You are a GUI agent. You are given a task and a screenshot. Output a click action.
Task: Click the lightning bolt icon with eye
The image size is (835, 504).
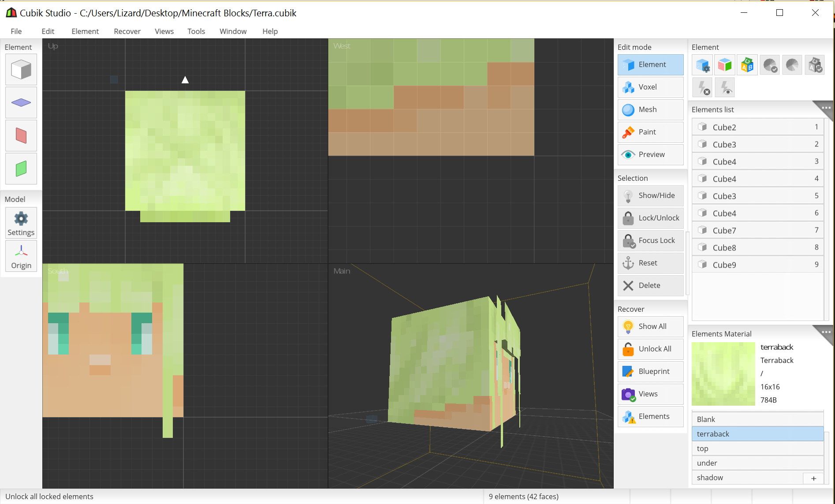pyautogui.click(x=725, y=88)
